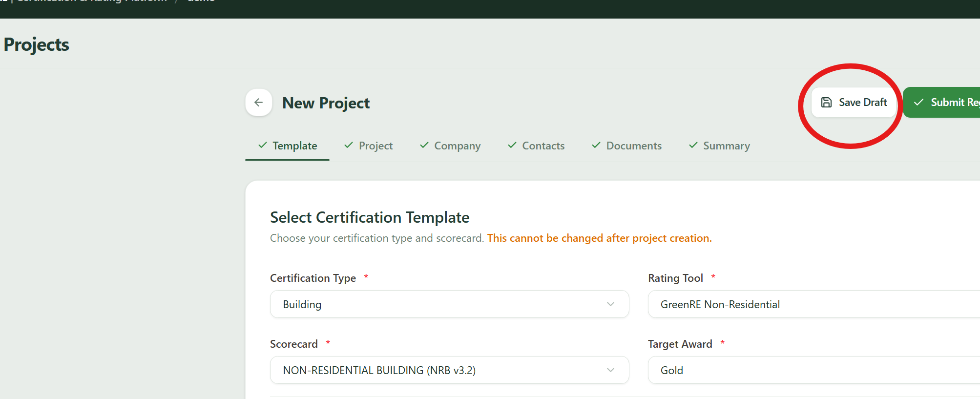Click the Certification Type chevron arrow
This screenshot has width=980, height=399.
point(610,304)
